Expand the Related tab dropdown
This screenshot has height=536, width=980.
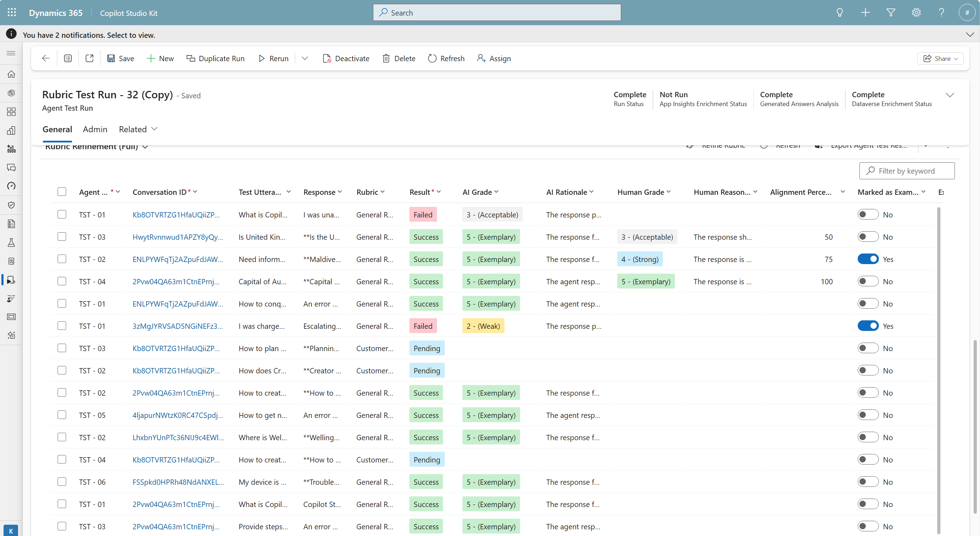click(138, 129)
